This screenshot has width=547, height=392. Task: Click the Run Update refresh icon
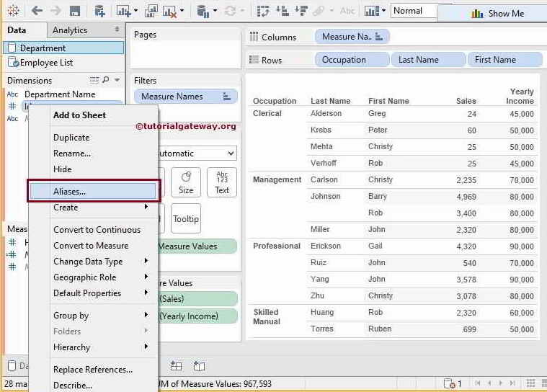(x=230, y=11)
